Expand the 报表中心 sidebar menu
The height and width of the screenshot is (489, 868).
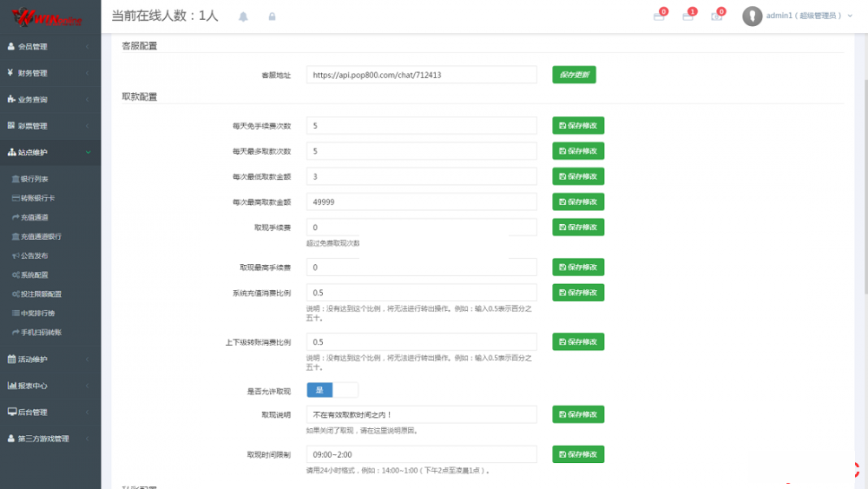(x=50, y=386)
